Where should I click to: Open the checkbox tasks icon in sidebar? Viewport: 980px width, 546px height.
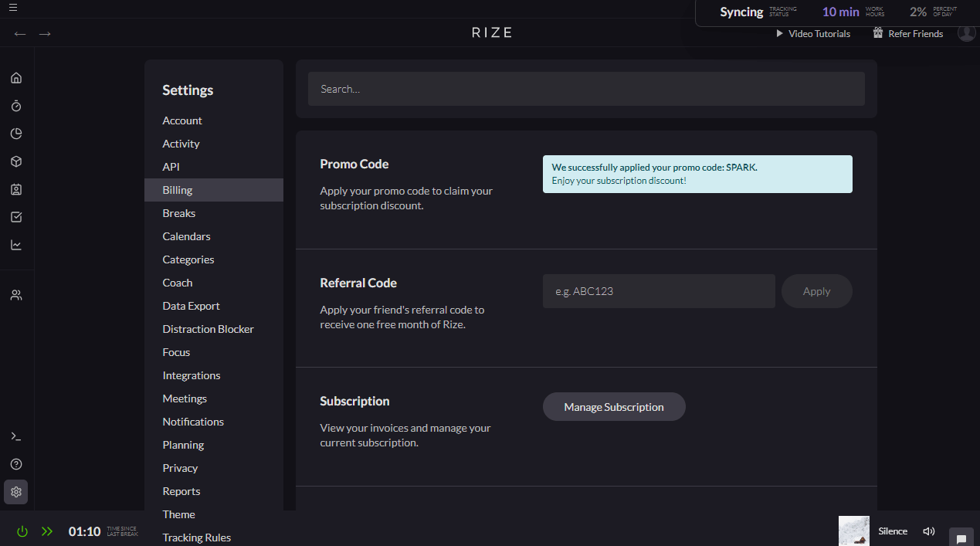[x=16, y=217]
